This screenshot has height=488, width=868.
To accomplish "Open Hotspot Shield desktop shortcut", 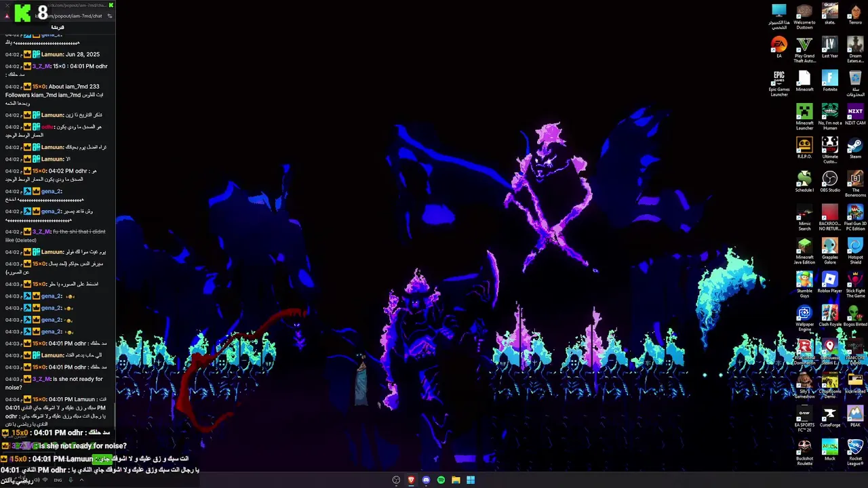I will pyautogui.click(x=855, y=251).
